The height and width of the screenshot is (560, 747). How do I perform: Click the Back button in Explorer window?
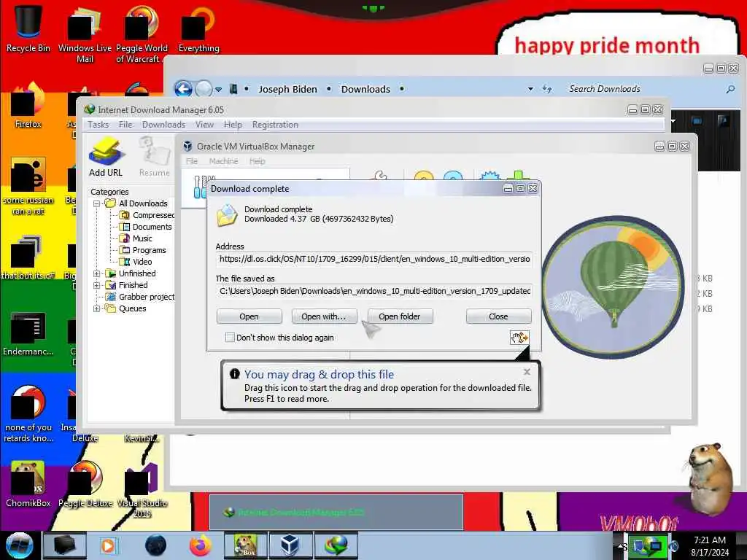[183, 89]
